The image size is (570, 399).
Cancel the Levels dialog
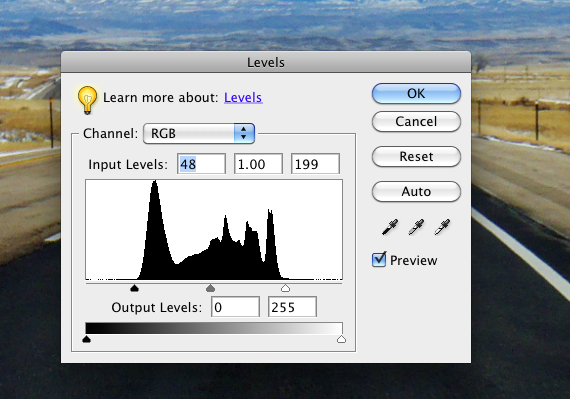pyautogui.click(x=416, y=121)
